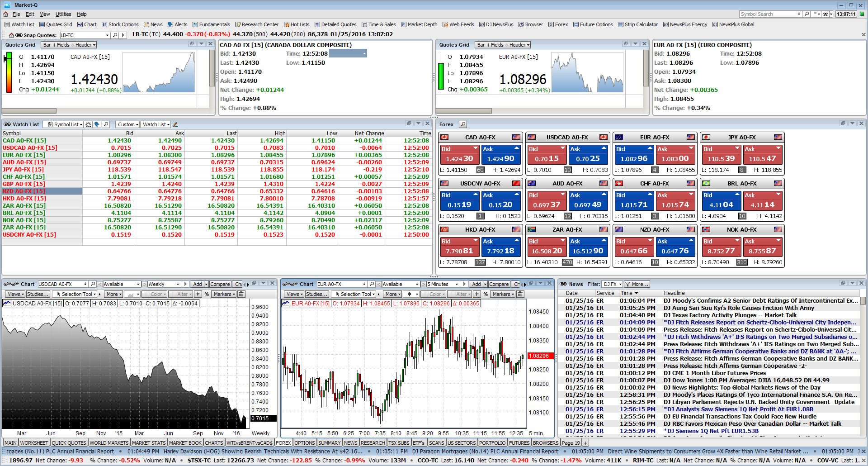Edit the Watch List with the pencil icon
The image size is (868, 466).
point(175,124)
